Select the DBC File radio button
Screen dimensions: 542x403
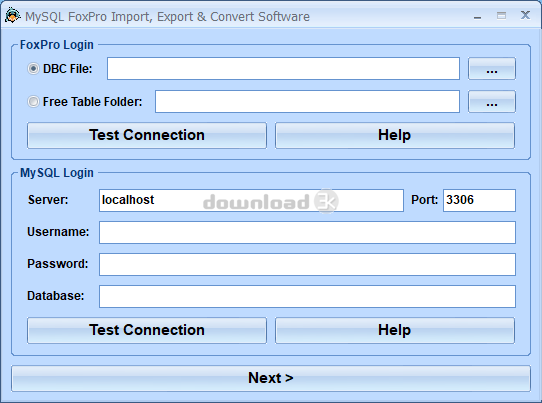coord(33,68)
